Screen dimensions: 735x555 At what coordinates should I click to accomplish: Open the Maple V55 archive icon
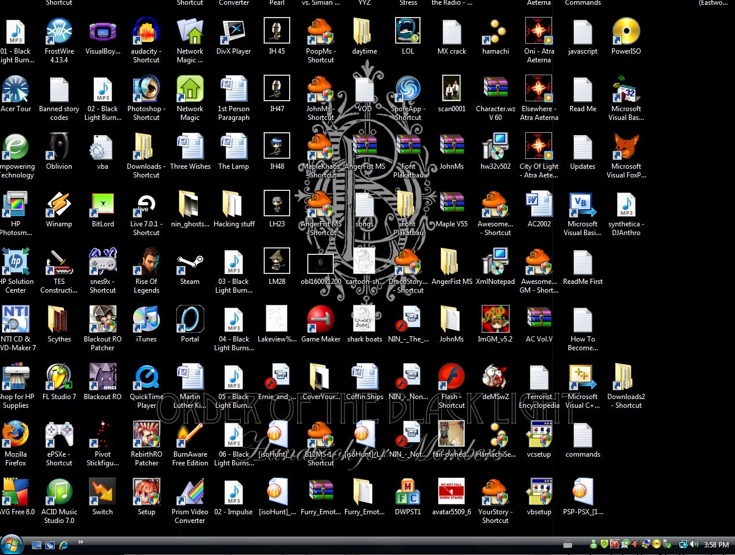[x=451, y=204]
